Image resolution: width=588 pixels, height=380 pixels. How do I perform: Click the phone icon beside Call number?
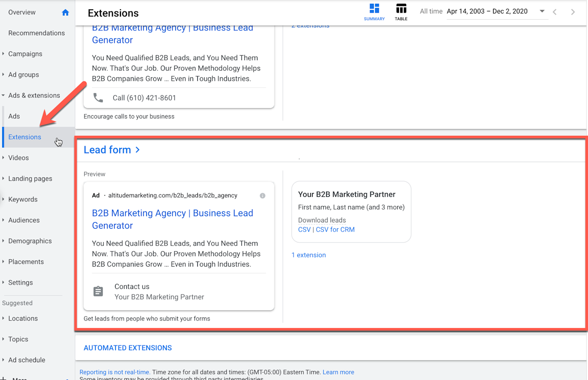(98, 98)
